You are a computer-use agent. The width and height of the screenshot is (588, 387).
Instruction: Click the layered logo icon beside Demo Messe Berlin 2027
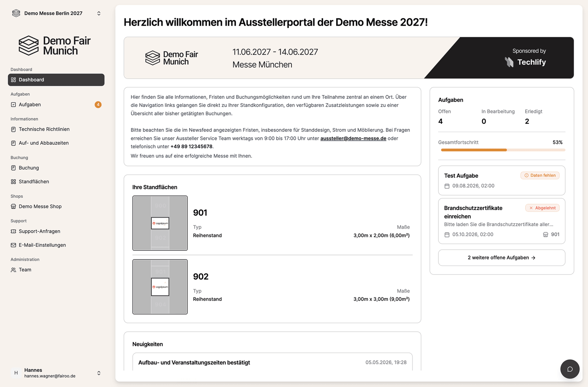[16, 13]
